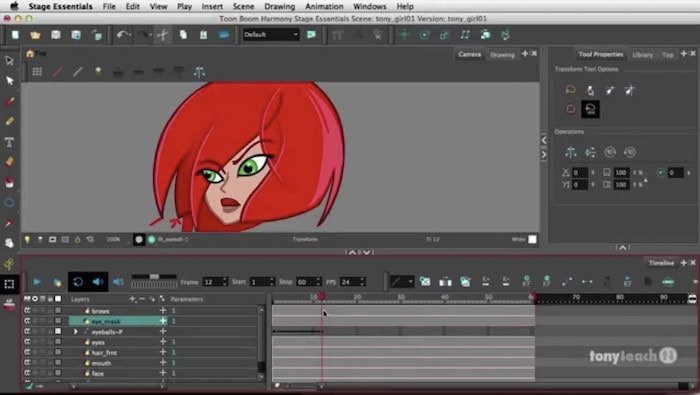Select the Text tool in left toolbar
Image resolution: width=700 pixels, height=395 pixels.
(x=9, y=142)
